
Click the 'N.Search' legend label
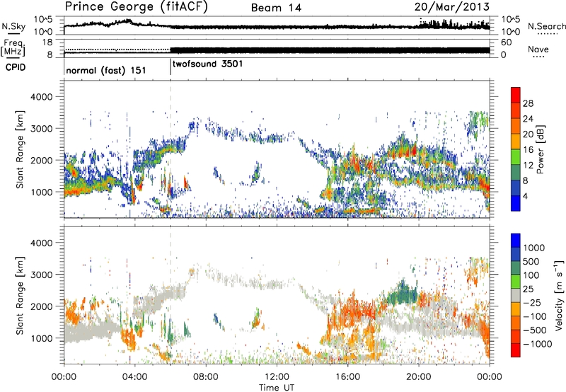click(x=546, y=26)
